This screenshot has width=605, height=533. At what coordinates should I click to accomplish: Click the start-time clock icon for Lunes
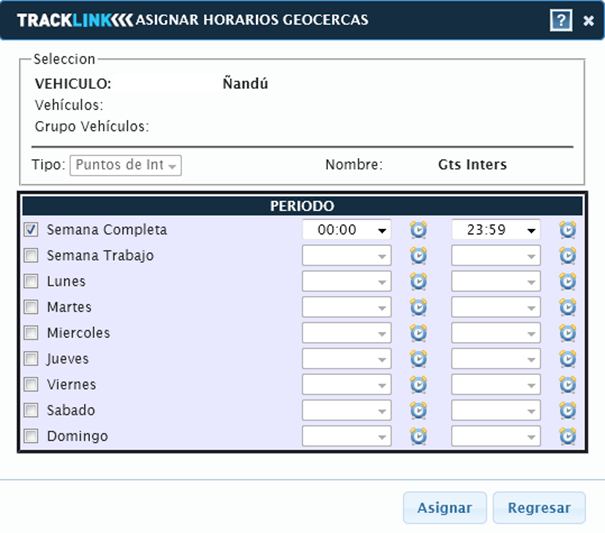click(x=418, y=282)
